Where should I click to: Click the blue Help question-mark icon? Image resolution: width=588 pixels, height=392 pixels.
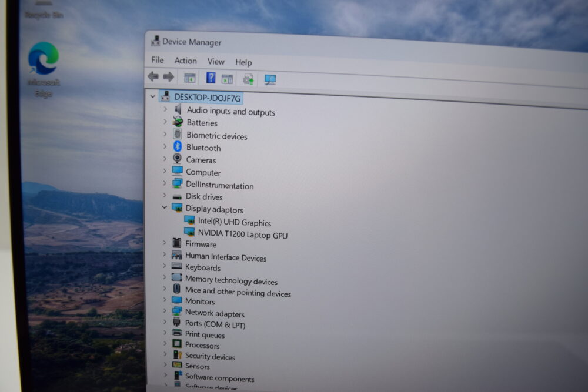[211, 78]
